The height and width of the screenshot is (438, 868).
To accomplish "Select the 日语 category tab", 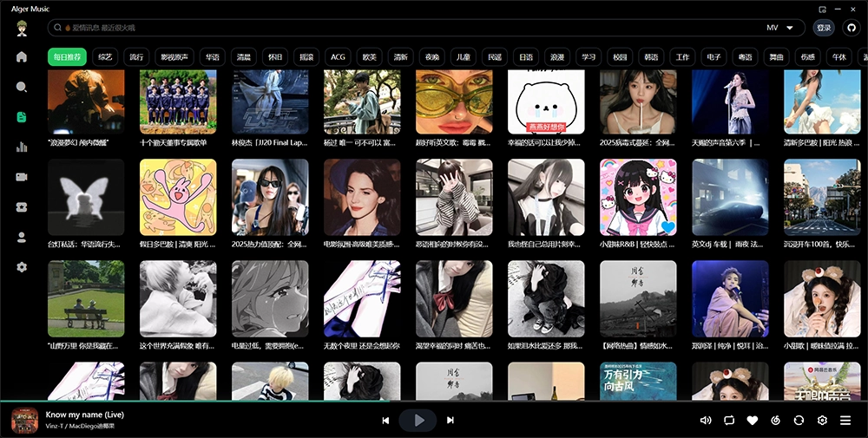I will point(526,57).
